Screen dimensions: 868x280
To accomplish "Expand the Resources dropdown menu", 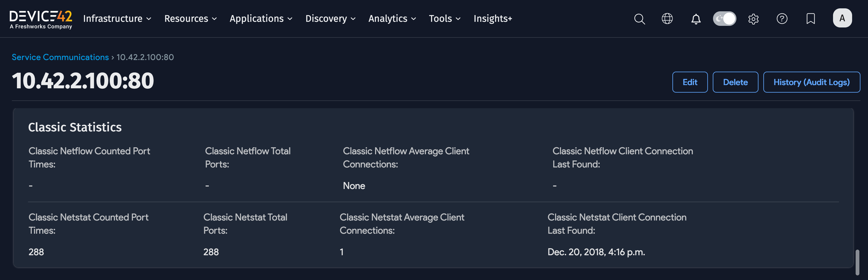I will click(x=190, y=19).
